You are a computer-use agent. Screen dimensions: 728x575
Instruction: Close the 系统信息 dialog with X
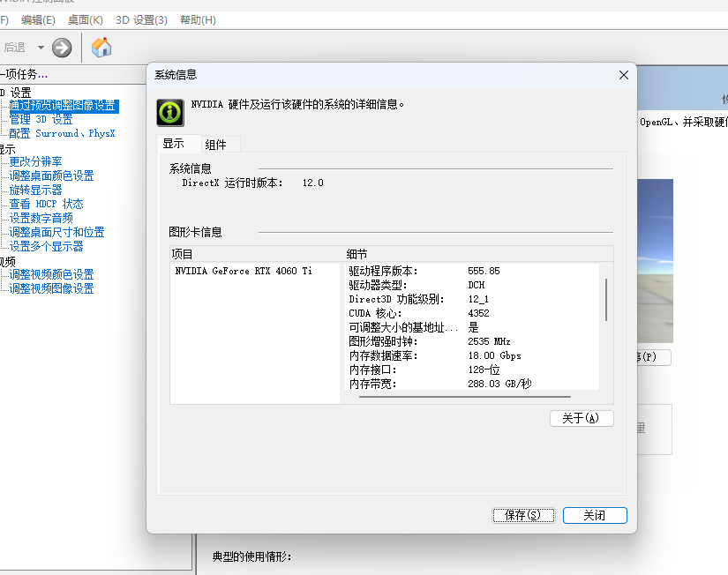coord(624,75)
